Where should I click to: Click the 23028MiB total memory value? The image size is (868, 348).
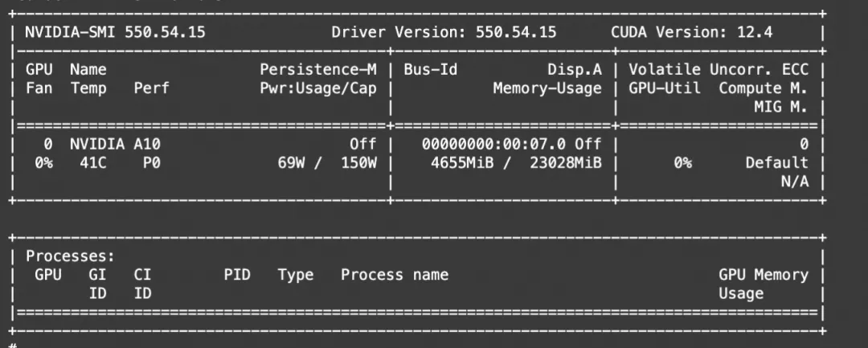(x=566, y=162)
